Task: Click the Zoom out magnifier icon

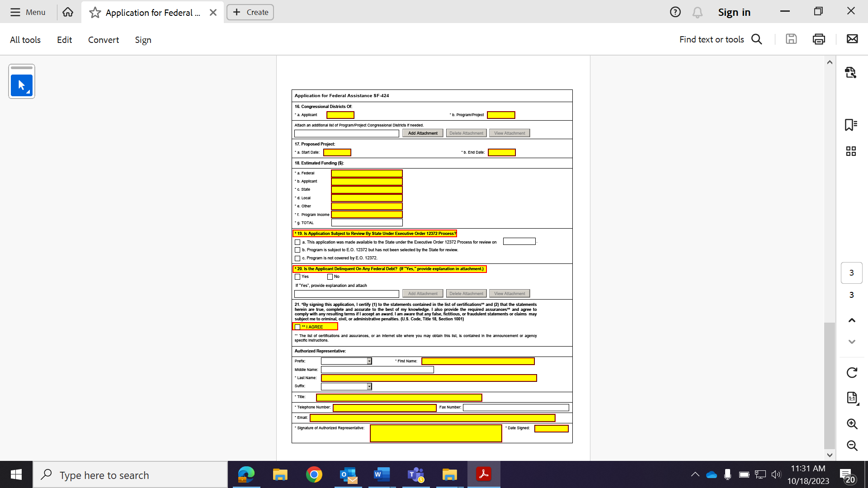Action: tap(852, 446)
